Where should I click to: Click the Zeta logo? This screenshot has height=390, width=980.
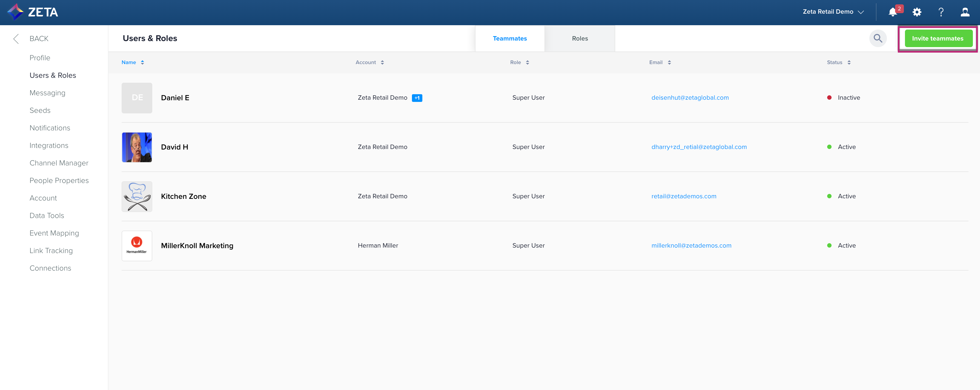pyautogui.click(x=33, y=12)
